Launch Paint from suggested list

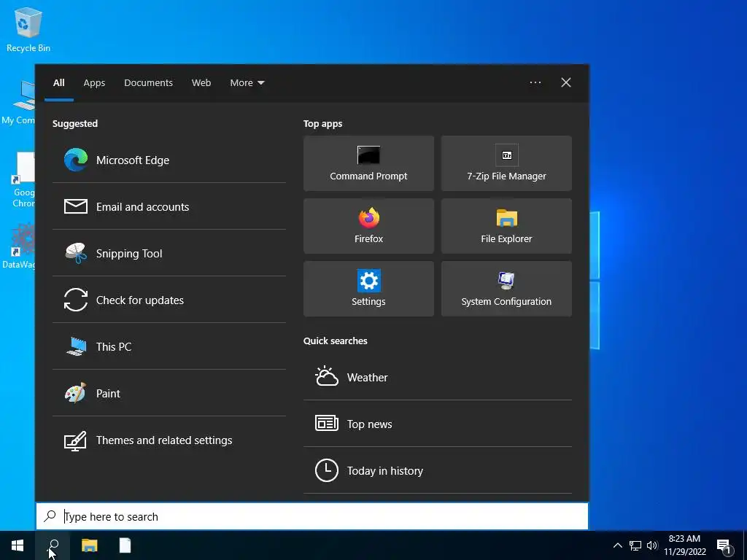[x=169, y=393]
